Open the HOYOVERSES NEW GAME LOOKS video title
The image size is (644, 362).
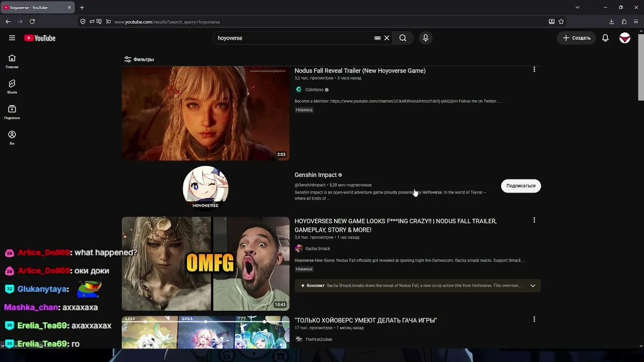click(x=395, y=225)
